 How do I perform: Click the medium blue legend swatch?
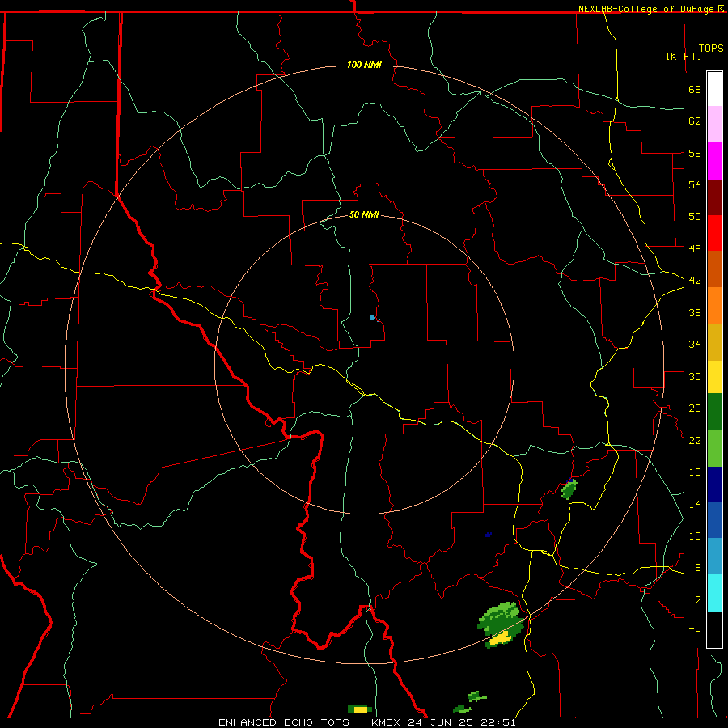tap(714, 520)
